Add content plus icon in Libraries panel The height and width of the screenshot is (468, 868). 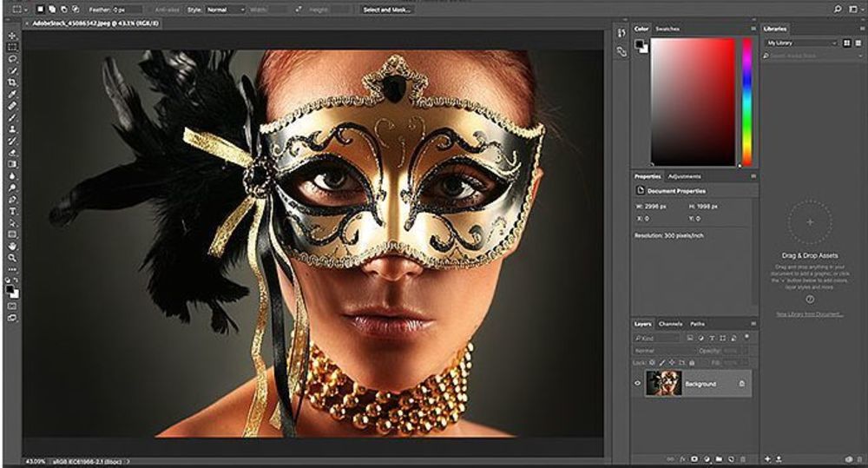point(767,459)
